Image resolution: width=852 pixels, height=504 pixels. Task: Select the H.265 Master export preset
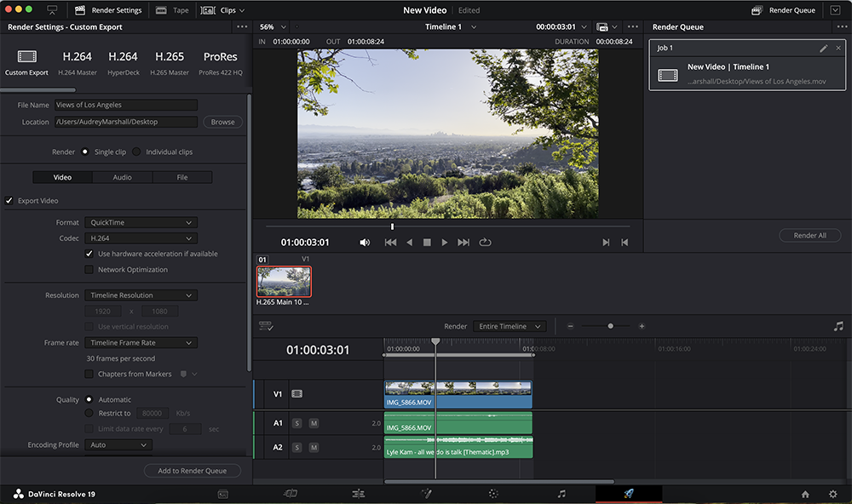[x=169, y=60]
